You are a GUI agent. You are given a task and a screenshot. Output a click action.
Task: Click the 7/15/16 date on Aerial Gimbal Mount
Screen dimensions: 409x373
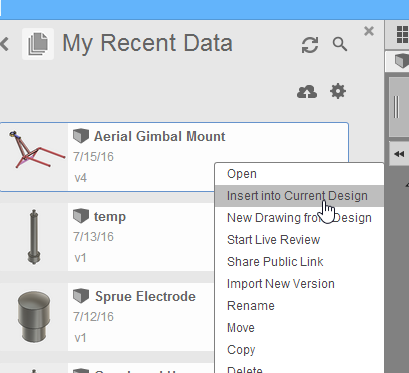click(94, 157)
